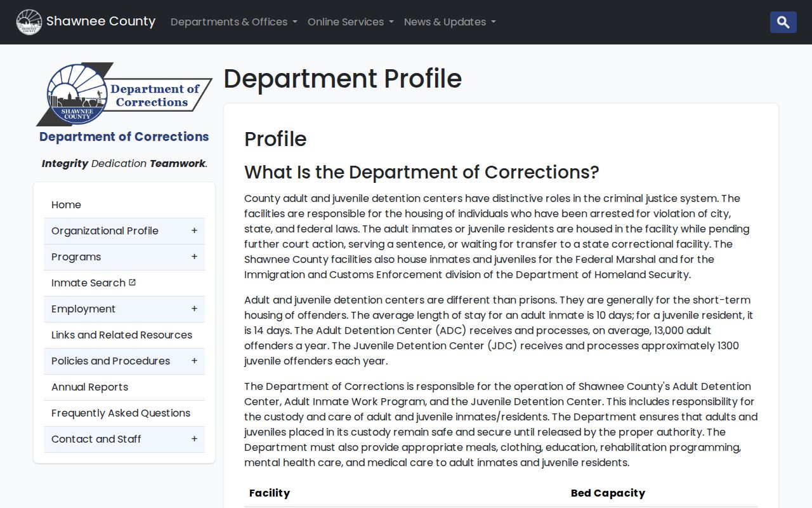Click the search magnifier button
This screenshot has width=812, height=508.
click(x=783, y=22)
